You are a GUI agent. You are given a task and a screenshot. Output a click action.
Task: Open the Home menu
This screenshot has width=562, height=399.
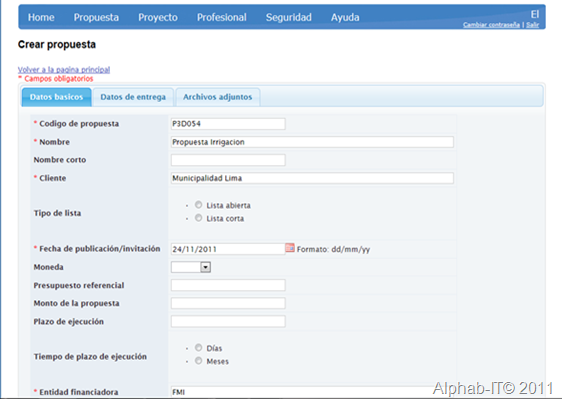point(41,17)
